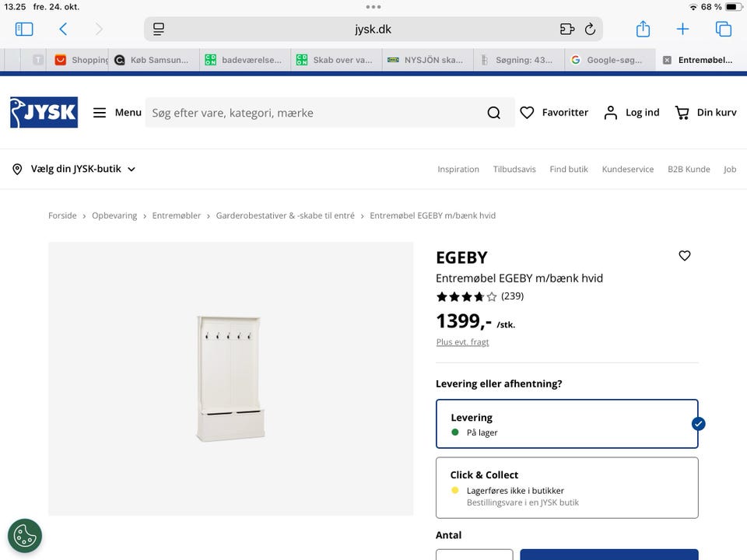Show Safari sidebar
Image resolution: width=747 pixels, height=560 pixels.
point(24,30)
